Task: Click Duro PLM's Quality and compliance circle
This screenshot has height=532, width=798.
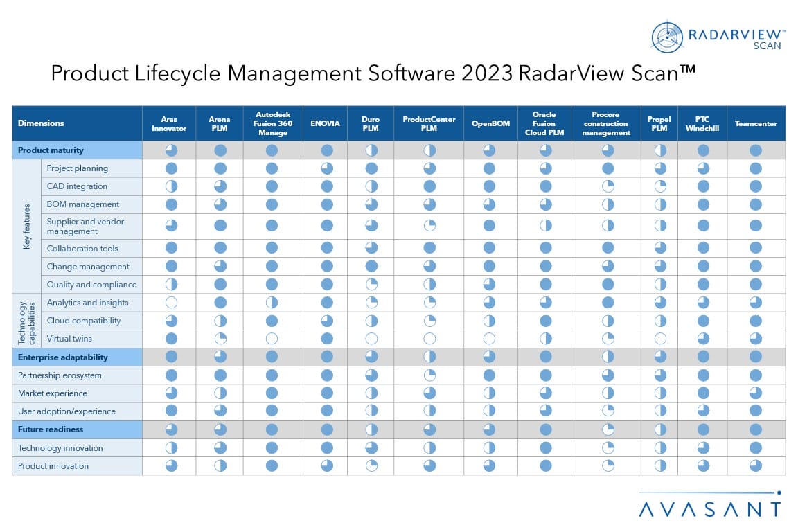Action: pos(371,285)
